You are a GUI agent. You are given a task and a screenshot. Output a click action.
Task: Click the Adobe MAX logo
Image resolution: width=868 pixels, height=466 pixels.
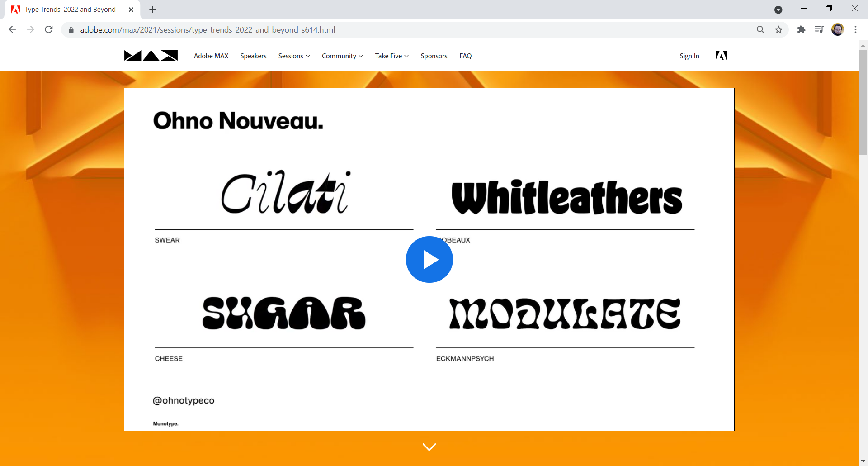coord(151,56)
